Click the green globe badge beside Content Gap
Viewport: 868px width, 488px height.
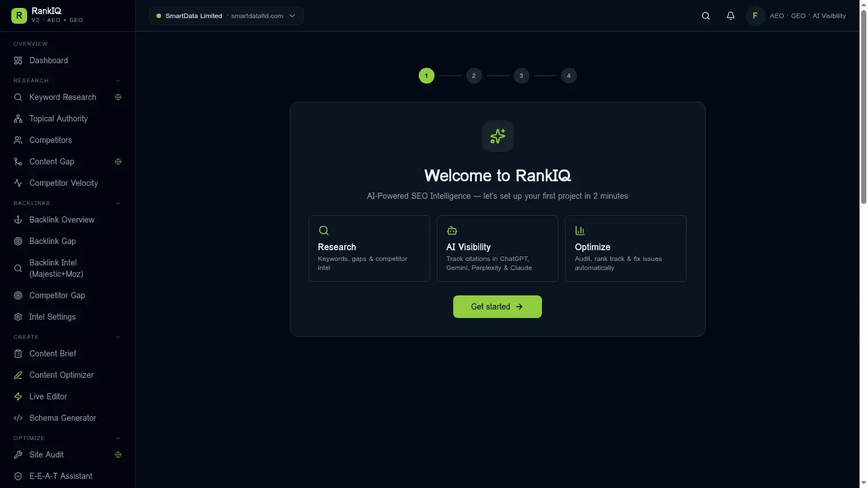click(118, 162)
